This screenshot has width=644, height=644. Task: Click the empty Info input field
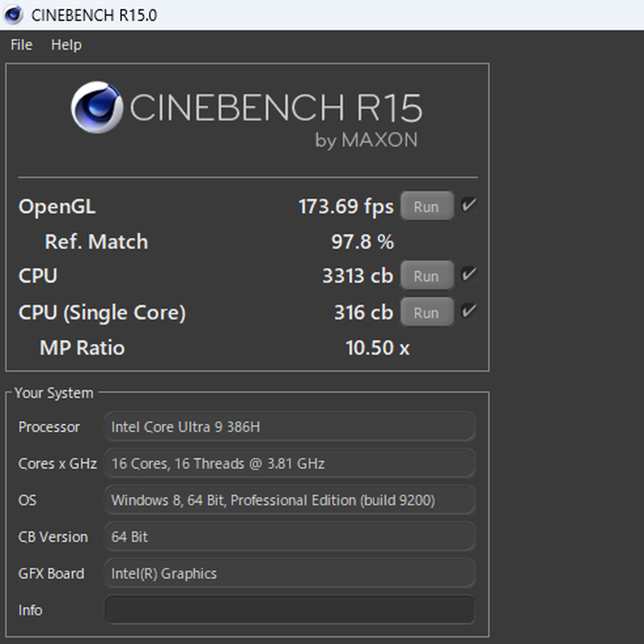(x=290, y=610)
